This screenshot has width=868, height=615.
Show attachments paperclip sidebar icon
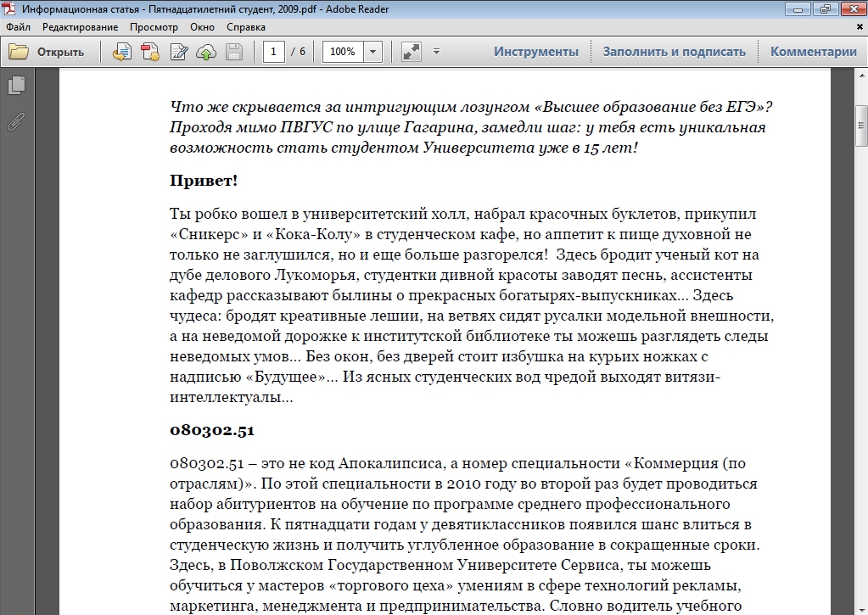[x=17, y=121]
